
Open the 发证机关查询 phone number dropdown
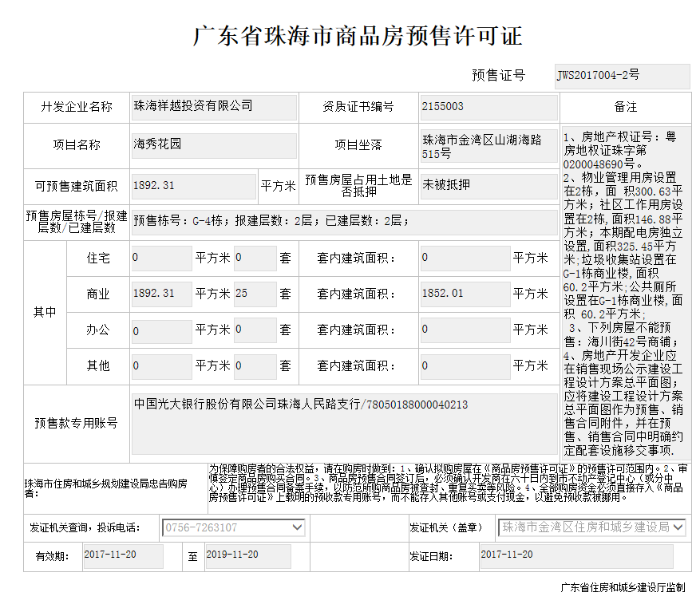[x=233, y=527]
